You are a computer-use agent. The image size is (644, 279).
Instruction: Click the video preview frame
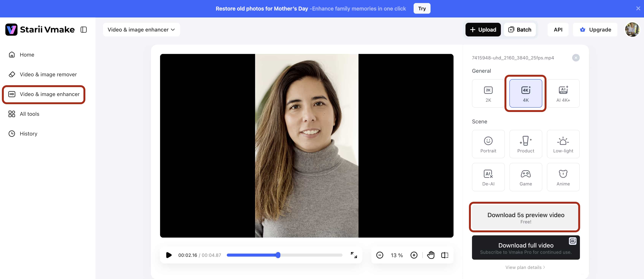[x=306, y=146]
